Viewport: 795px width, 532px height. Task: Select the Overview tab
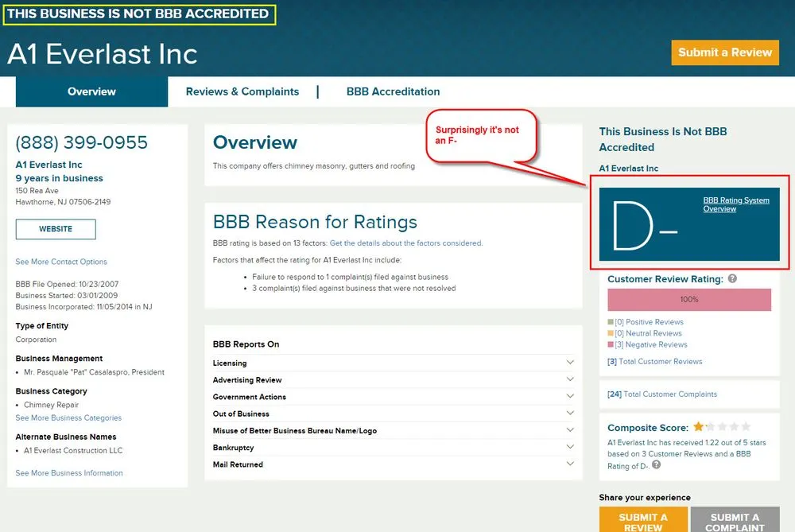click(x=91, y=91)
